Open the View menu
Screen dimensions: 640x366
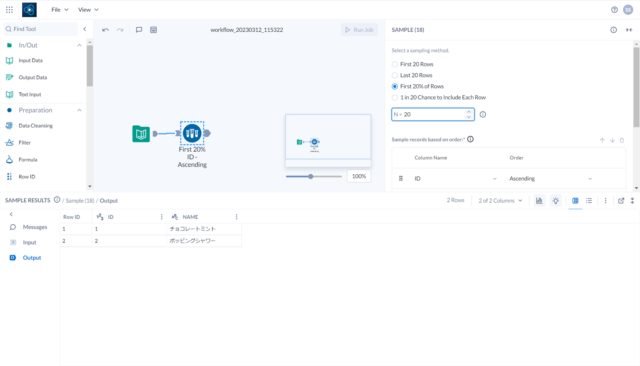(88, 10)
